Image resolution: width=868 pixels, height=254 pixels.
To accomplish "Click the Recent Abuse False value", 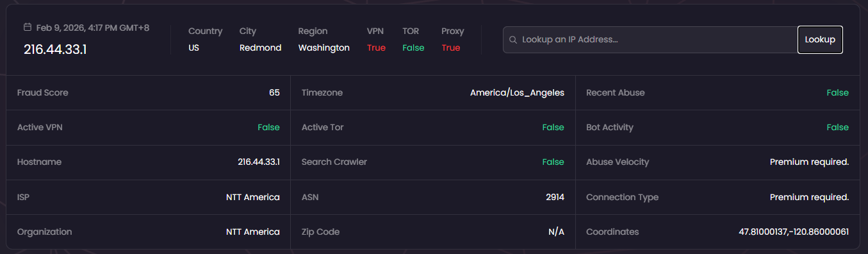I will pyautogui.click(x=837, y=92).
